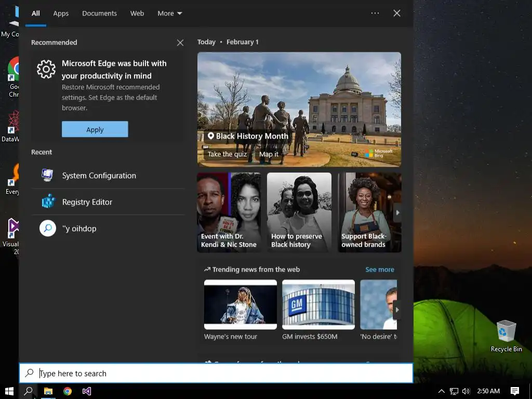
Task: Open Visual Studio from the taskbar
Action: click(x=87, y=391)
